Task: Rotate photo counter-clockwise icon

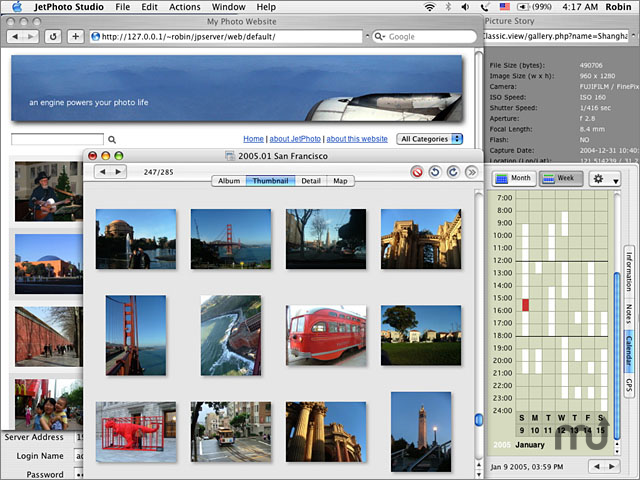Action: (435, 172)
